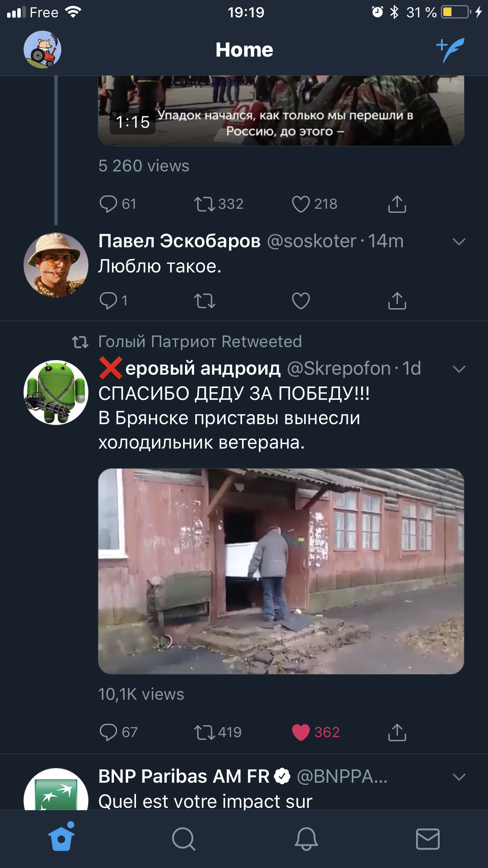Open @soskoter profile from name
Image resolution: width=488 pixels, height=868 pixels.
(x=179, y=241)
